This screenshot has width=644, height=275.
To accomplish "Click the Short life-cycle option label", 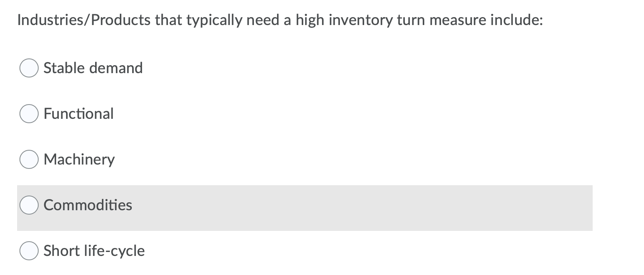I will (x=94, y=251).
